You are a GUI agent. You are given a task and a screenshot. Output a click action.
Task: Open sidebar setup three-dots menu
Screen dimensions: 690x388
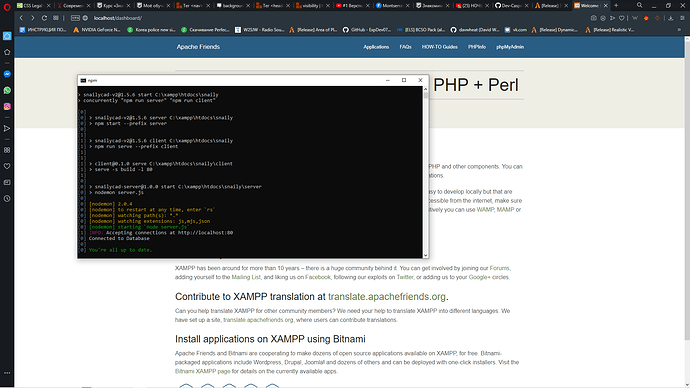[x=7, y=373]
